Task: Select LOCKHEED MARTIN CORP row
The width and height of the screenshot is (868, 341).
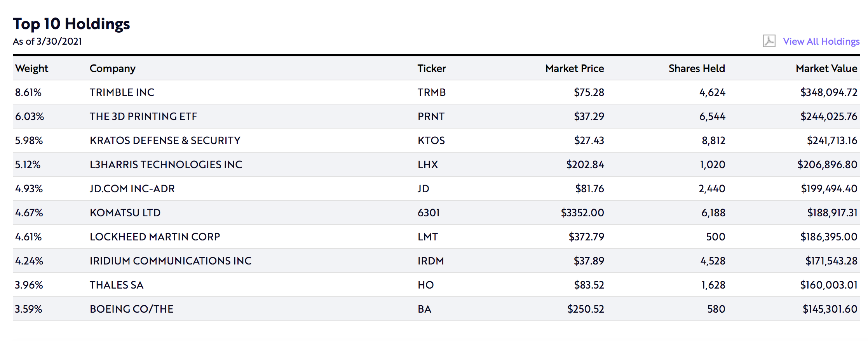Action: click(437, 237)
